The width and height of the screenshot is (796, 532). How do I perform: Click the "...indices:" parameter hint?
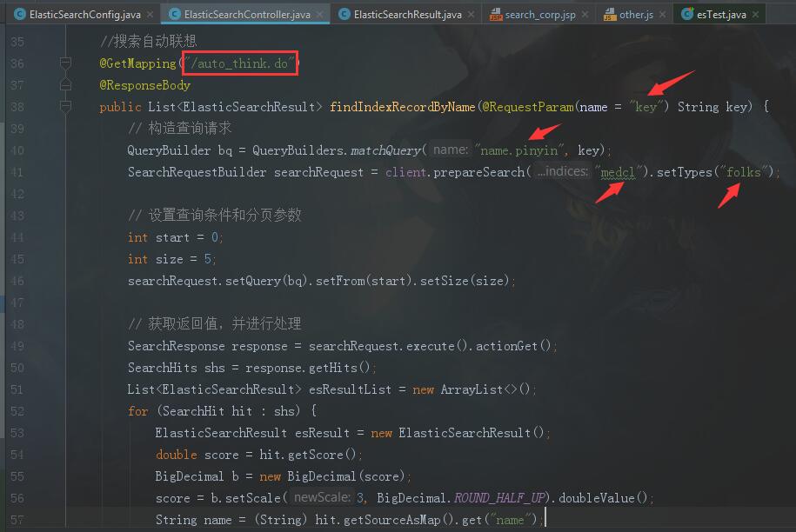tap(563, 172)
